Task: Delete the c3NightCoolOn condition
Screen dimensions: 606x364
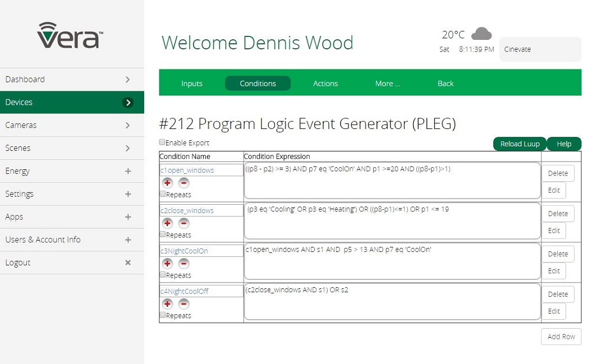Action: point(558,254)
